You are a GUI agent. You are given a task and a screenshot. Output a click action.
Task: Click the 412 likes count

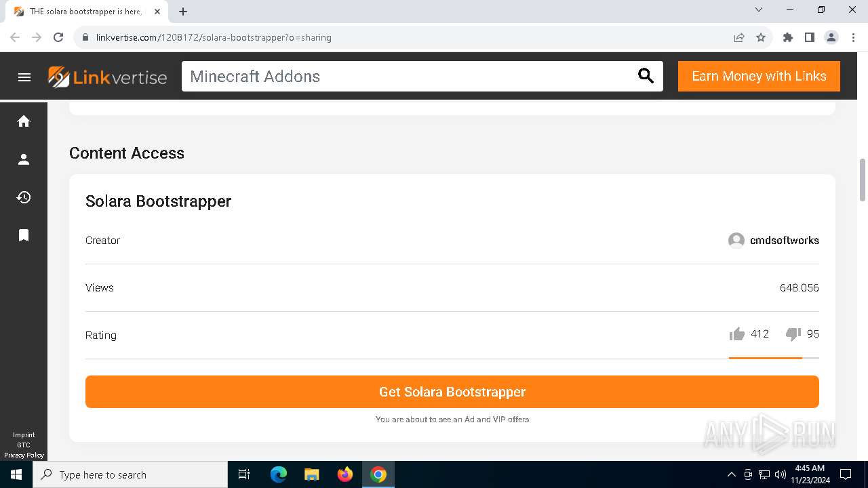click(759, 334)
